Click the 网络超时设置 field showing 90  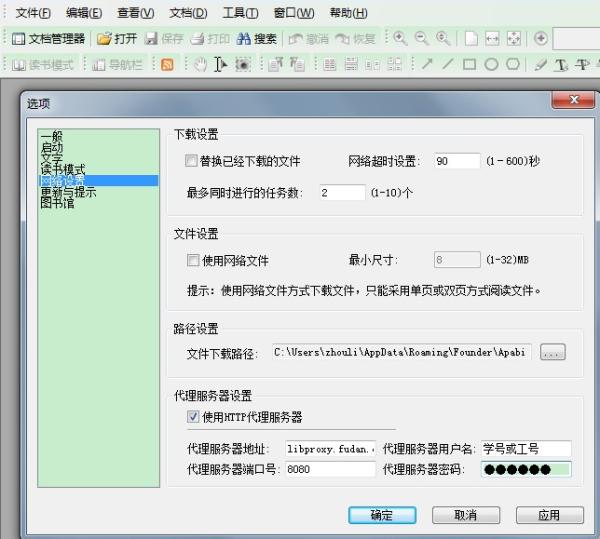(x=455, y=161)
